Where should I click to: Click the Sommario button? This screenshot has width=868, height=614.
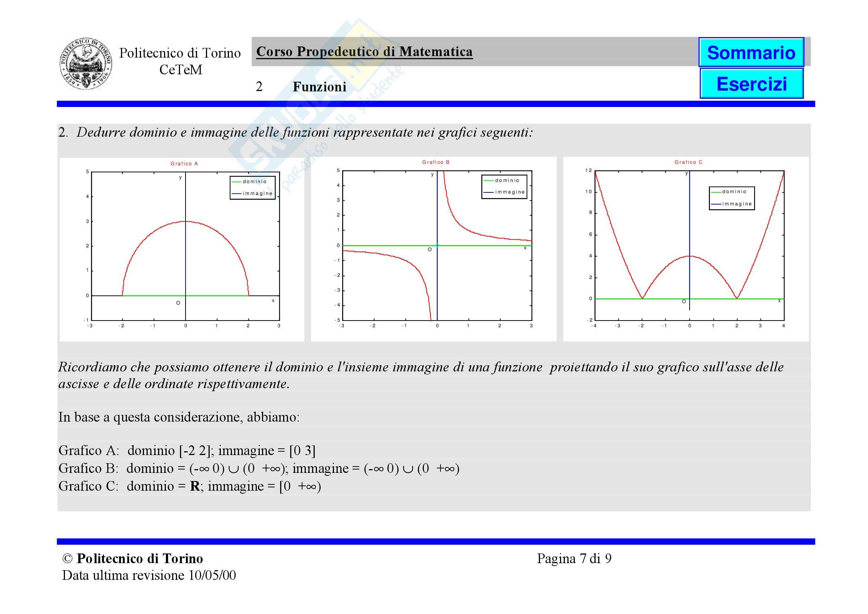pyautogui.click(x=751, y=52)
